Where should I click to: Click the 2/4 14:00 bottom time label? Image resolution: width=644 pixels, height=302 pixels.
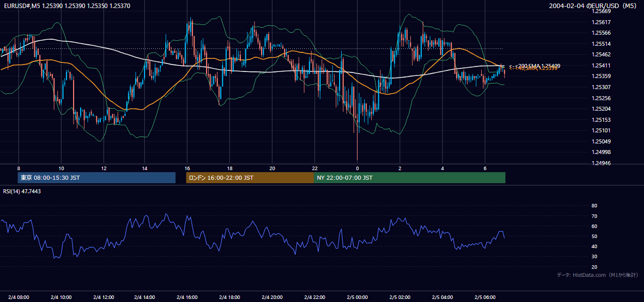pyautogui.click(x=145, y=297)
